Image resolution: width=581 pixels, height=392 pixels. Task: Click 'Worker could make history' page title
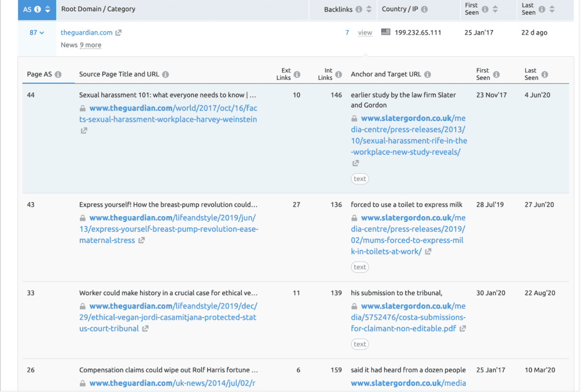click(168, 293)
